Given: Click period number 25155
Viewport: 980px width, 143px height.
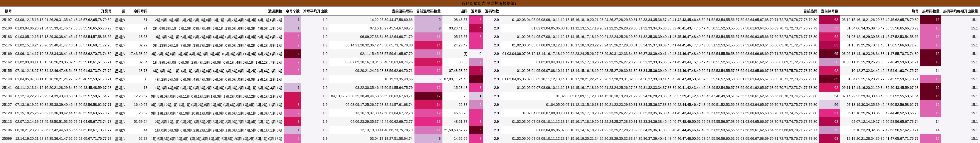Looking at the screenshot, I should (x=7, y=71).
